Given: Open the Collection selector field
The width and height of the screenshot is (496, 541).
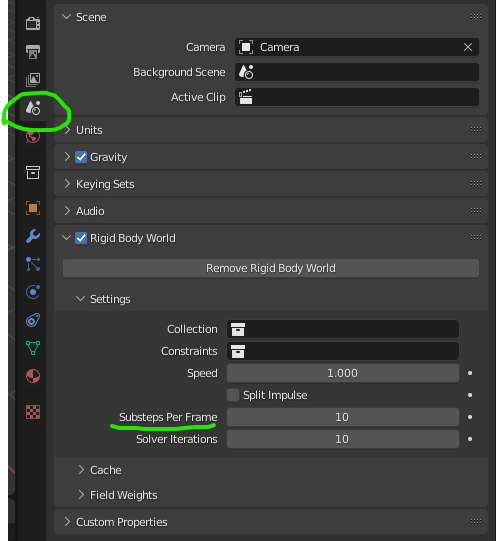Looking at the screenshot, I should (x=343, y=329).
